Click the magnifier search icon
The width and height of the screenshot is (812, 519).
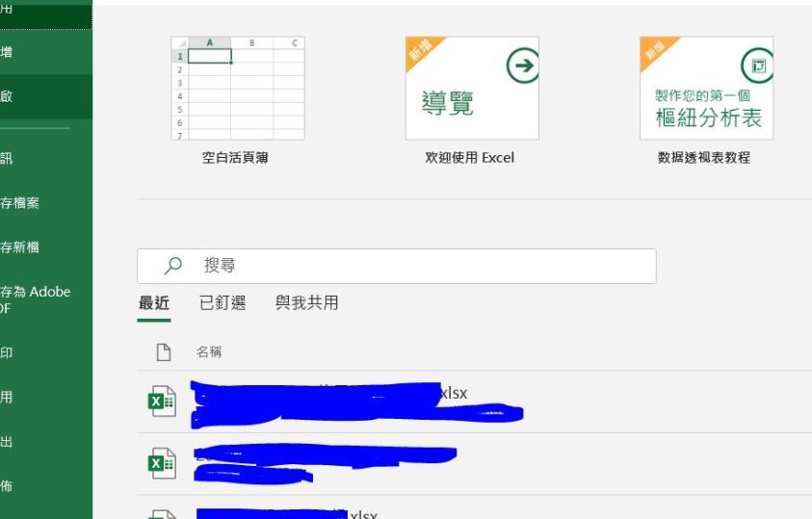[173, 266]
